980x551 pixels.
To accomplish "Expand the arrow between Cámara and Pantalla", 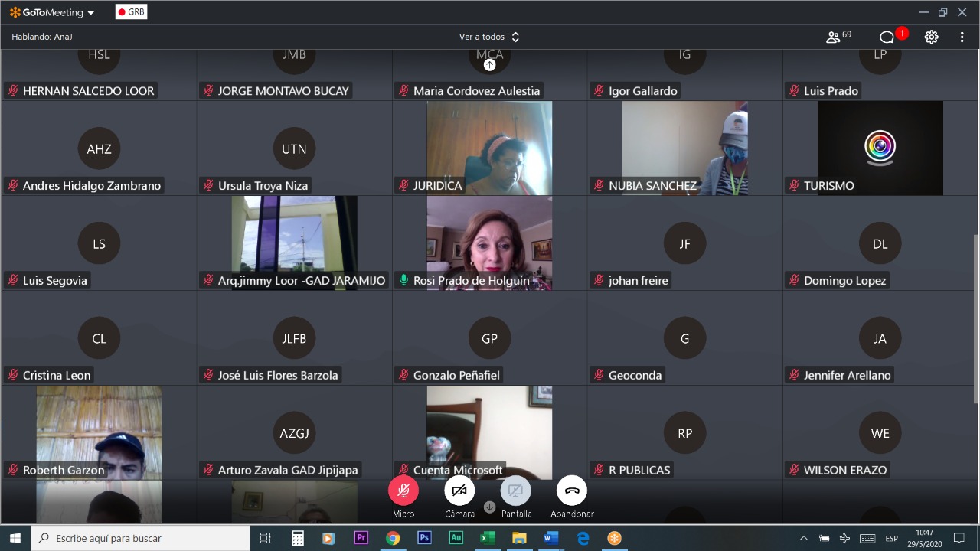I will pyautogui.click(x=489, y=507).
